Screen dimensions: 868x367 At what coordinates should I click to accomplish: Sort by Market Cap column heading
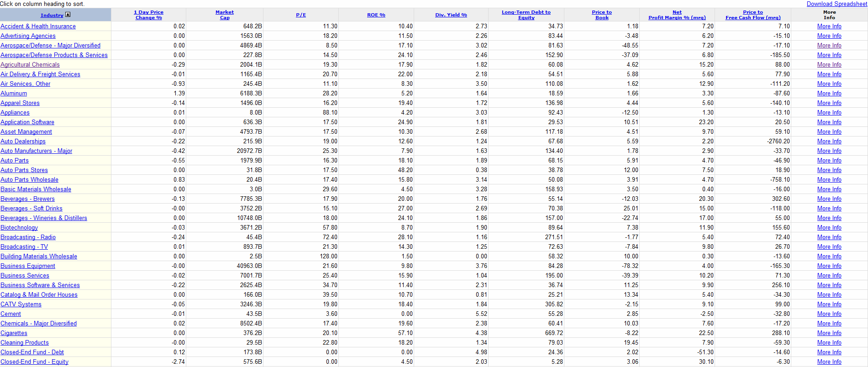click(x=225, y=15)
